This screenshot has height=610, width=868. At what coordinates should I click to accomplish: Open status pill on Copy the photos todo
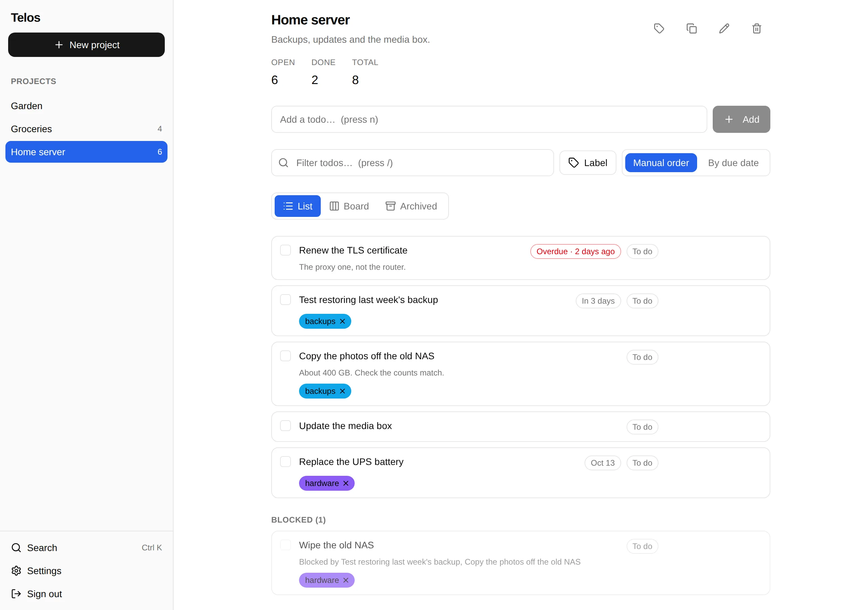coord(642,357)
